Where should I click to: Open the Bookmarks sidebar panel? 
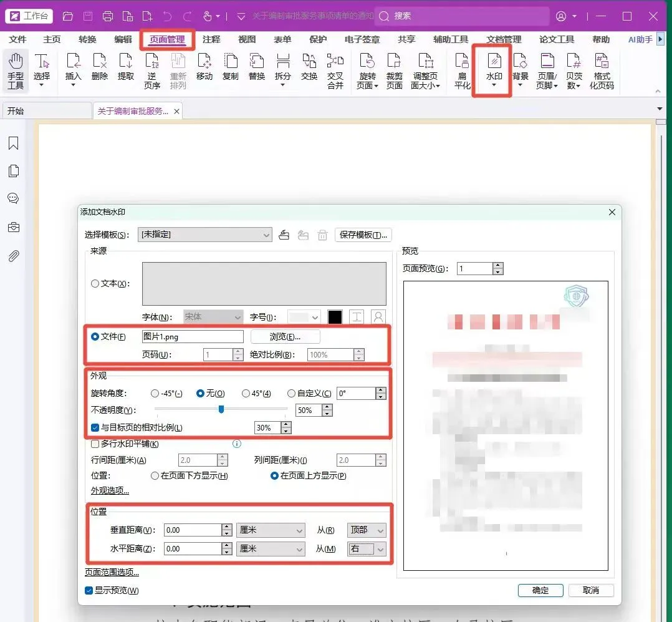pyautogui.click(x=14, y=143)
